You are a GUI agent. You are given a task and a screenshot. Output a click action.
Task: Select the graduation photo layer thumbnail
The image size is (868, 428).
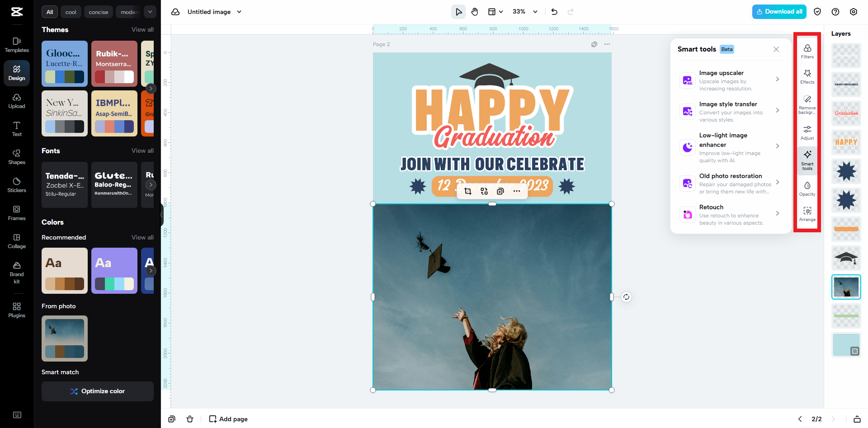click(846, 287)
